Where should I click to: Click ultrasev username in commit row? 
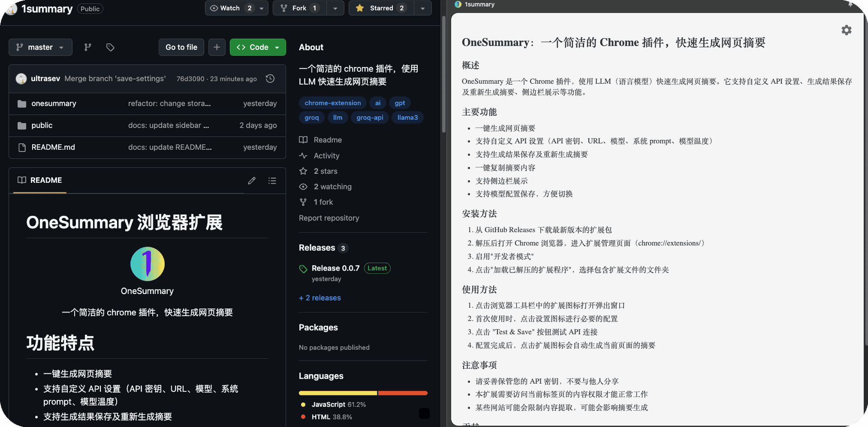[46, 79]
